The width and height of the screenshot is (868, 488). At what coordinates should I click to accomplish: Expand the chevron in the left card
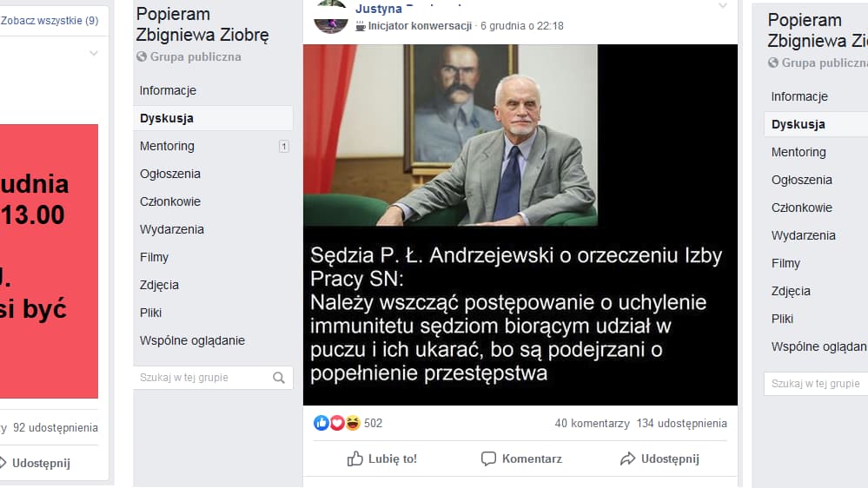pyautogui.click(x=94, y=54)
